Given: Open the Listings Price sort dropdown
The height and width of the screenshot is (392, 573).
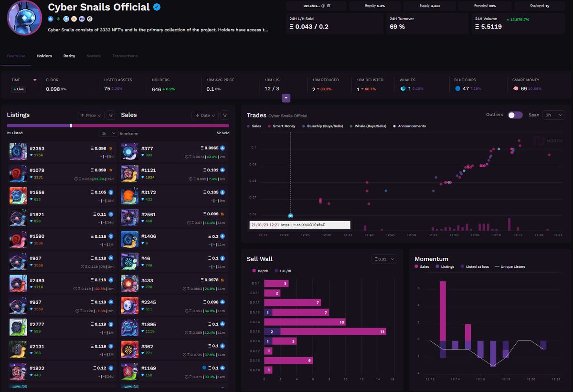Looking at the screenshot, I should coord(90,115).
